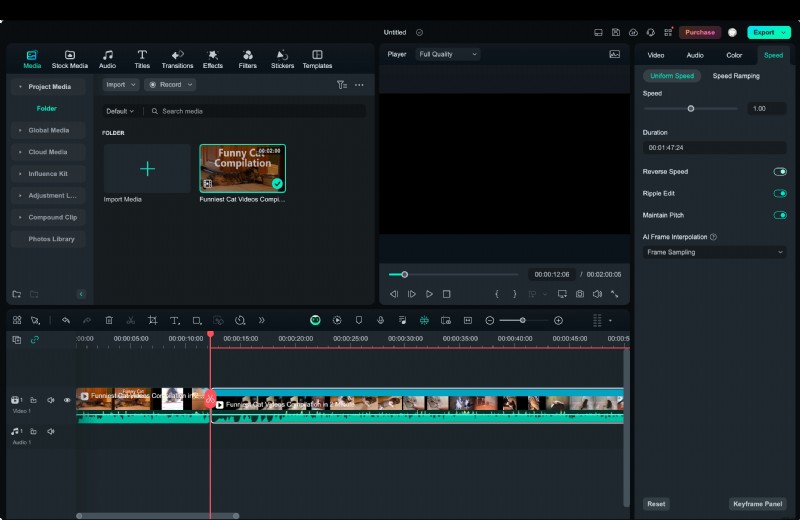Viewport: 800px width, 520px height.
Task: Open the Full Quality dropdown
Action: 448,54
